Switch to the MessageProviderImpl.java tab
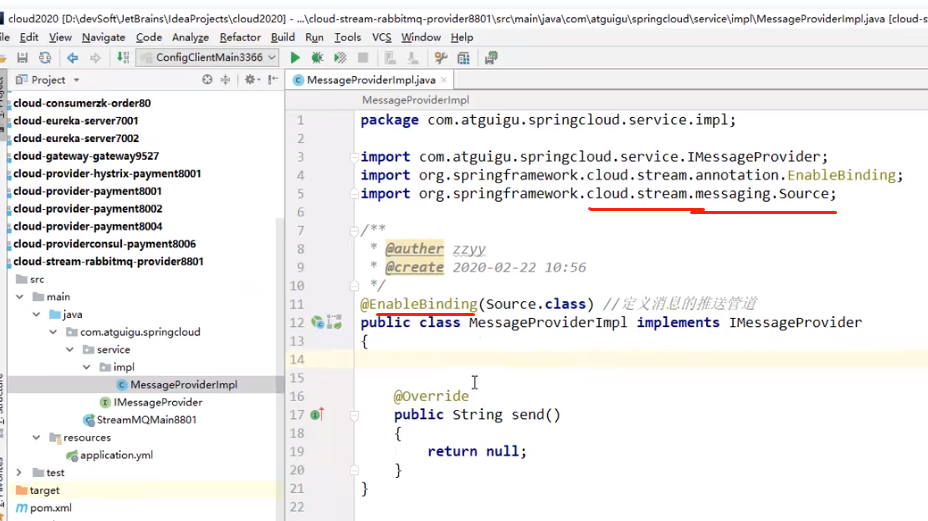Viewport: 928px width, 521px height. (370, 80)
